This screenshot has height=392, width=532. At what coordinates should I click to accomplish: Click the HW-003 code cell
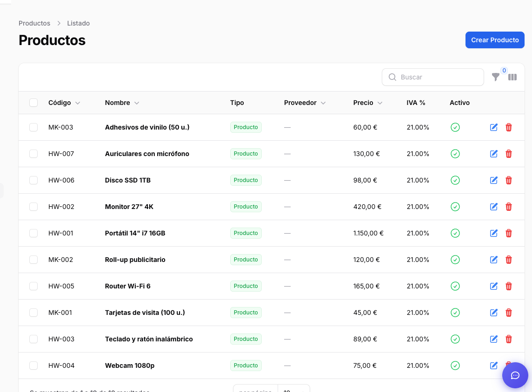[61, 339]
